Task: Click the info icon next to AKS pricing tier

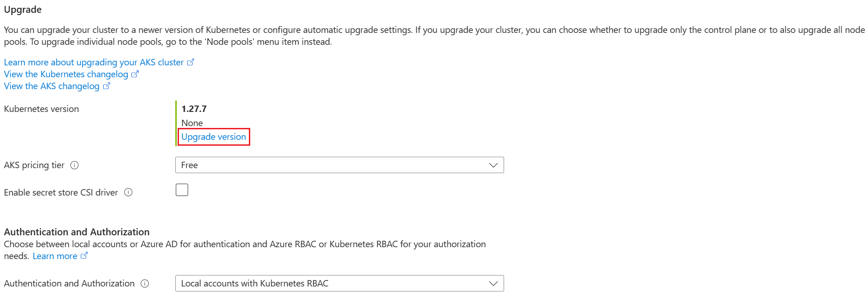Action: click(74, 165)
